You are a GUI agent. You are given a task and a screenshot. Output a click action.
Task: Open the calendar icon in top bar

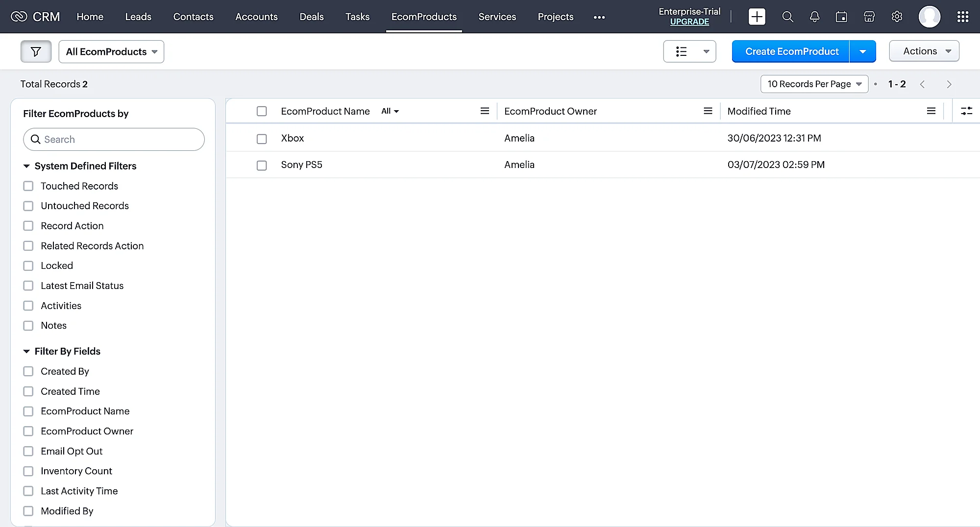841,17
